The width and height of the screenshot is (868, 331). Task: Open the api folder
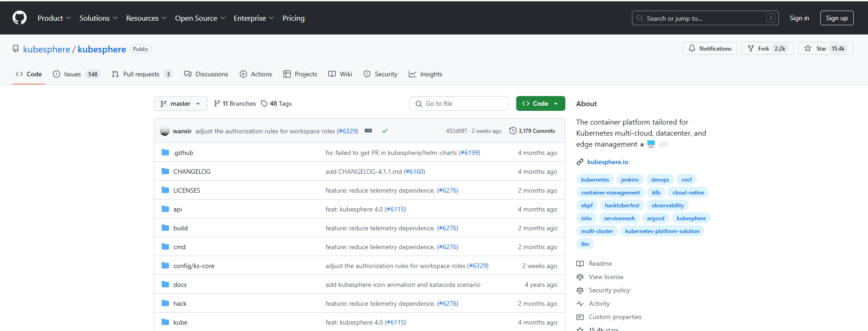click(x=178, y=209)
